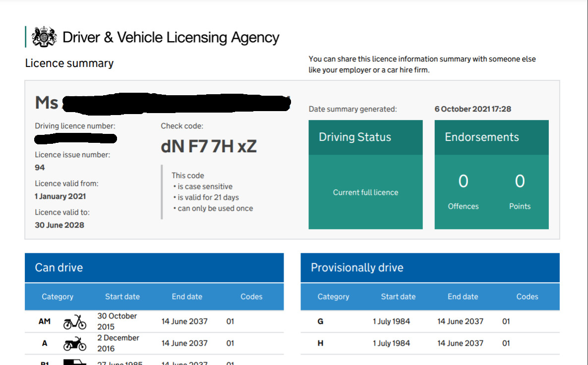This screenshot has height=365, width=588.
Task: Click the Start date column header
Action: pos(122,297)
